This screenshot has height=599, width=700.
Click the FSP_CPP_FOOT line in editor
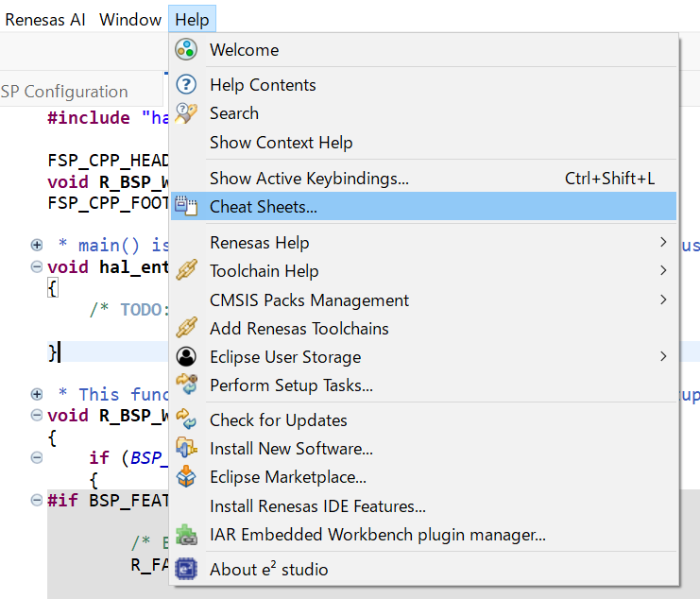coord(108,203)
